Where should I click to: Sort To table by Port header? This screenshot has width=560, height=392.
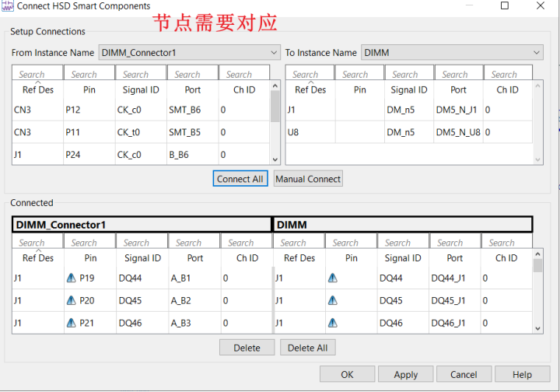[458, 89]
